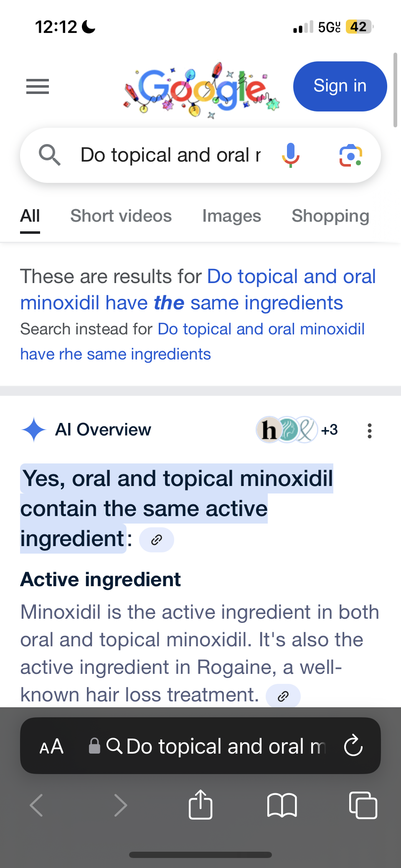Tap the voice search microphone icon
The height and width of the screenshot is (868, 401).
[291, 155]
